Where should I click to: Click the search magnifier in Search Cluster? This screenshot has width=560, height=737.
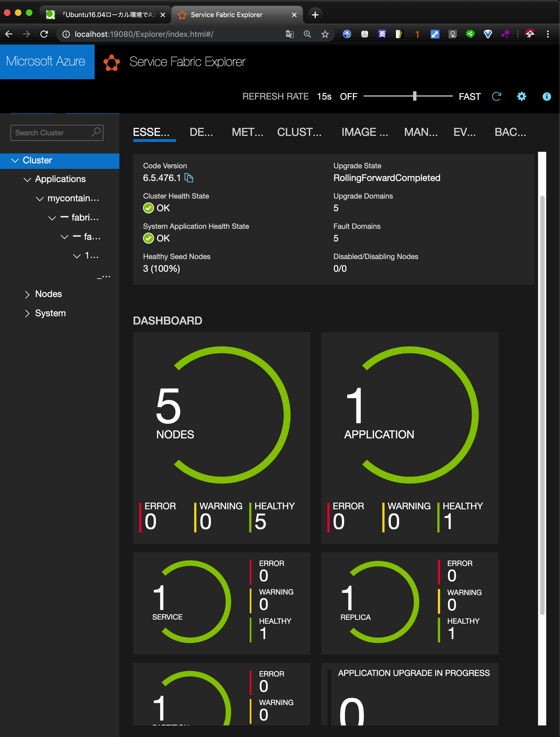coord(96,132)
